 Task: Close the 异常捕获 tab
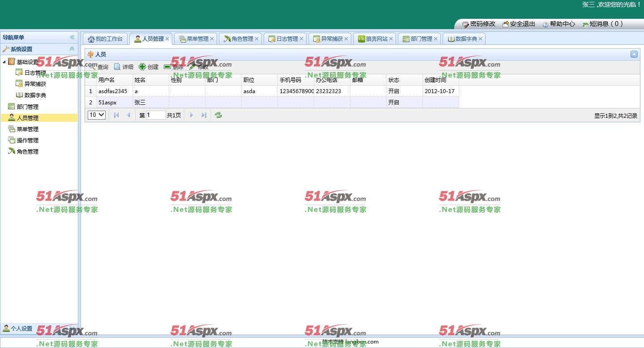(346, 39)
